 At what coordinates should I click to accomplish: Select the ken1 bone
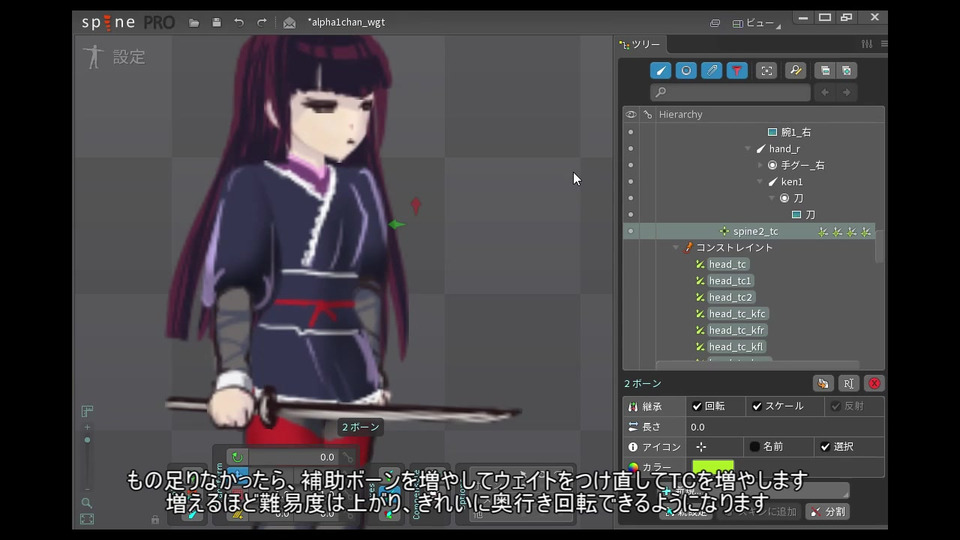tap(792, 182)
